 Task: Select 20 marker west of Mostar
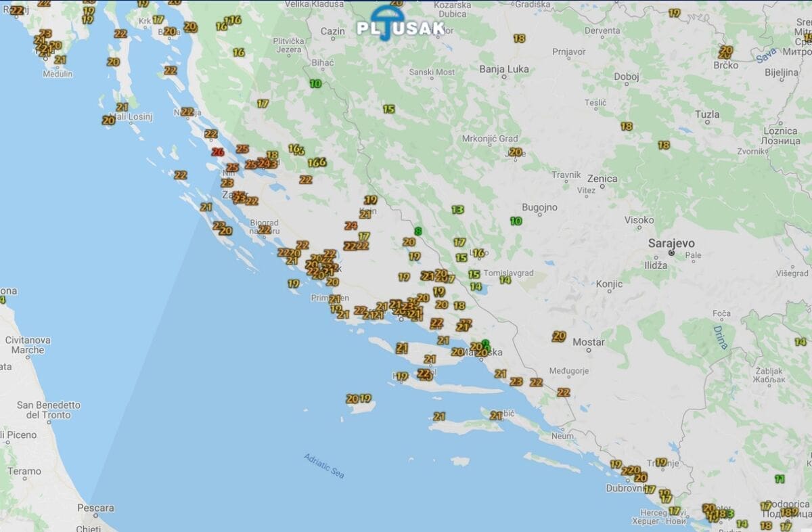559,336
